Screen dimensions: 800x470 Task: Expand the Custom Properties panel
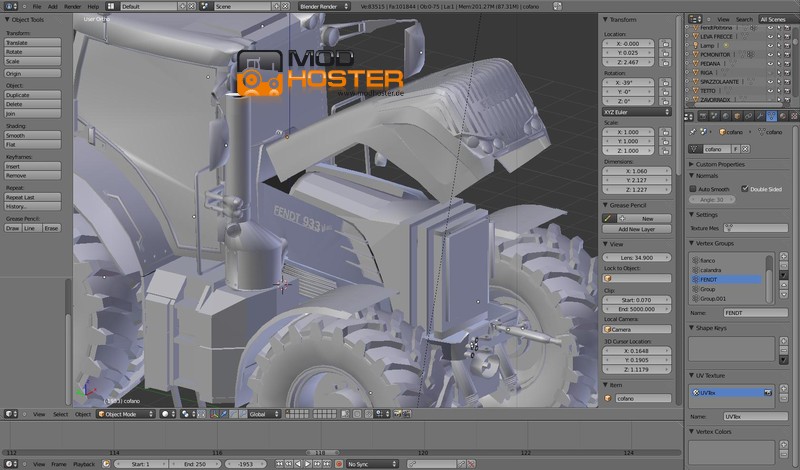(692, 164)
